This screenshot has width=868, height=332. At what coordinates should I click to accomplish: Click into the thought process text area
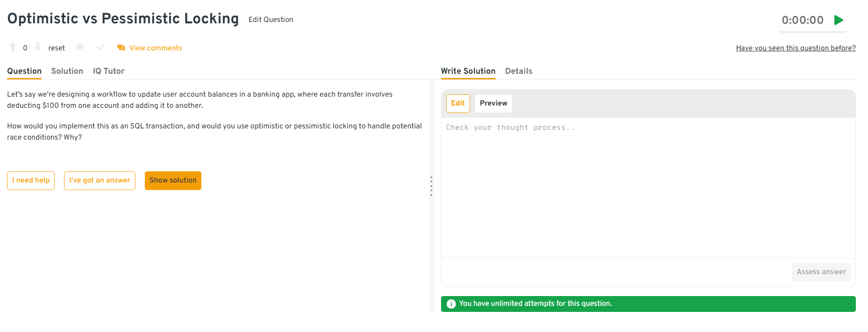click(x=648, y=187)
